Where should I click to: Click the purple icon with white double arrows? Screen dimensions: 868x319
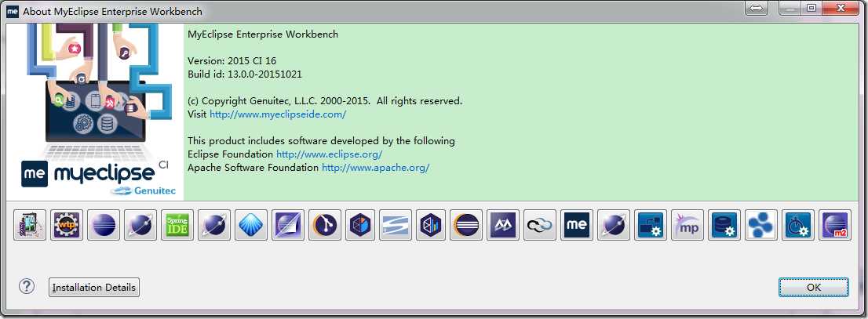[x=503, y=225]
